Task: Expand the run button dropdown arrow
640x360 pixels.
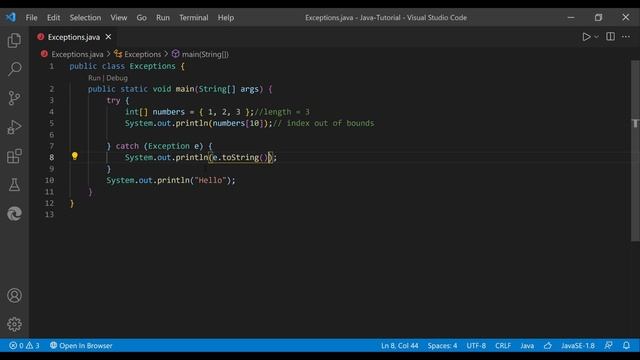Action: pyautogui.click(x=596, y=37)
